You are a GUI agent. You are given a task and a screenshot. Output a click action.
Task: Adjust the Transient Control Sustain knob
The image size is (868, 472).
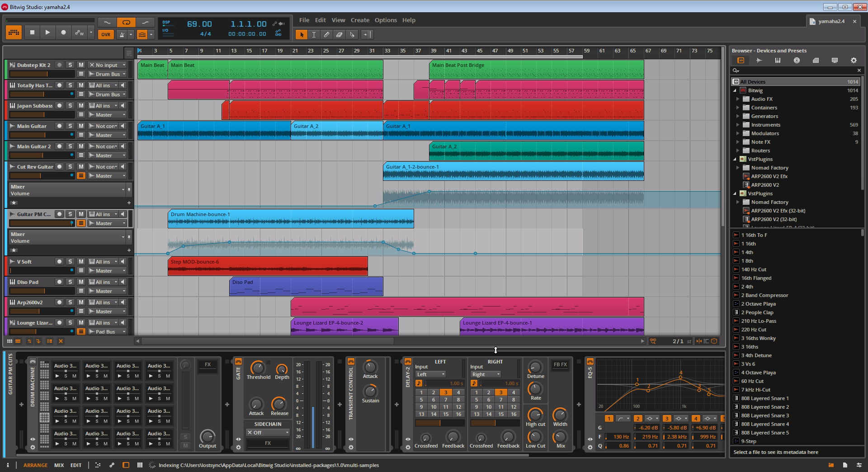tap(370, 392)
